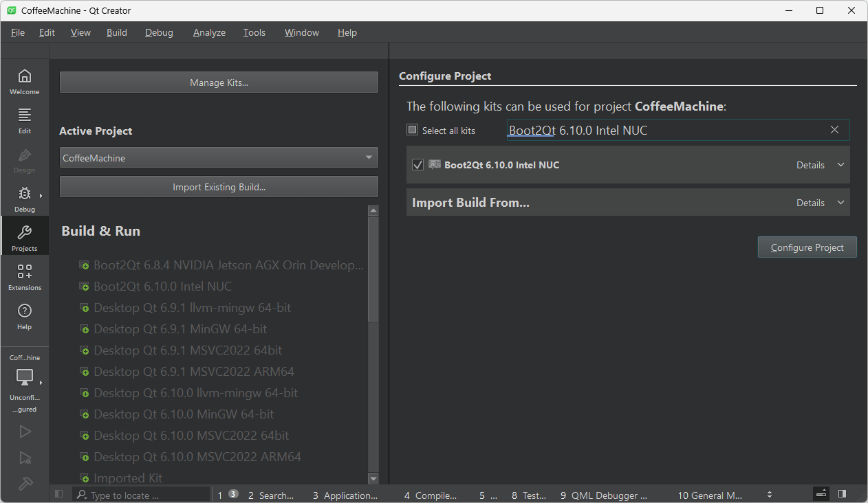Clear the kit filter with the X icon
The image size is (868, 503).
pos(834,129)
